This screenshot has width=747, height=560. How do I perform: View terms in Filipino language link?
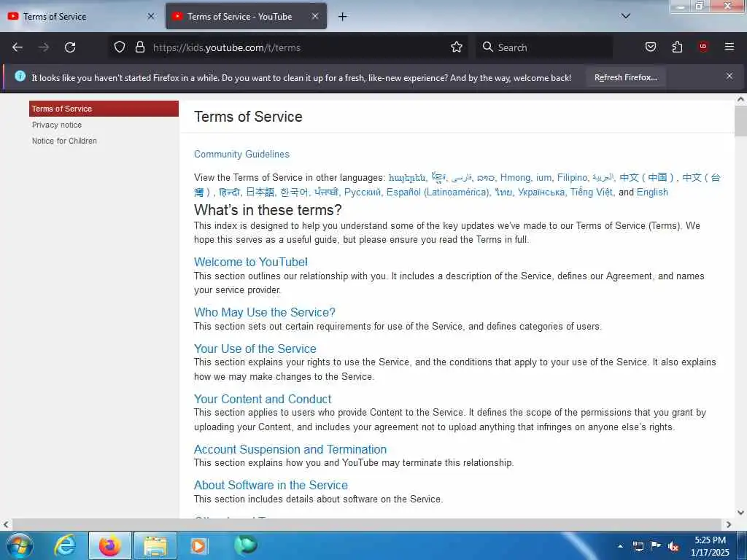[572, 178]
